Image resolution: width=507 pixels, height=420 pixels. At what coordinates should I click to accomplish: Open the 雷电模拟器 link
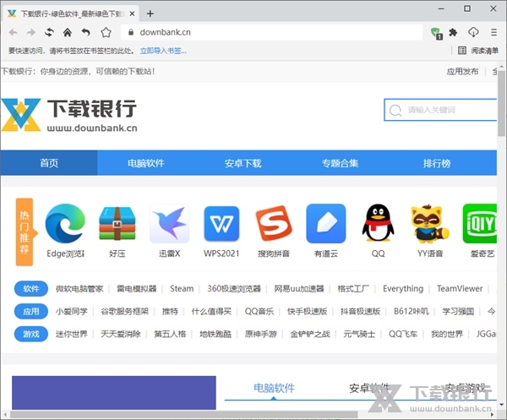[136, 288]
